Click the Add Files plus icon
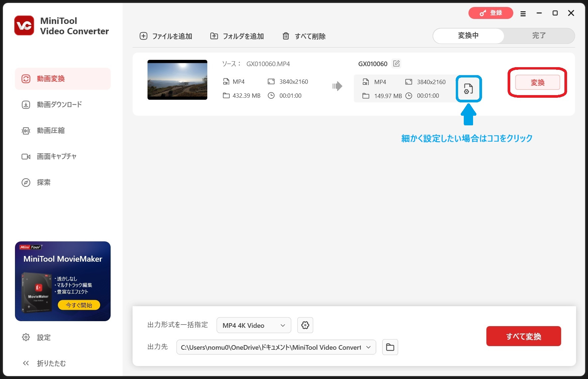 point(144,36)
